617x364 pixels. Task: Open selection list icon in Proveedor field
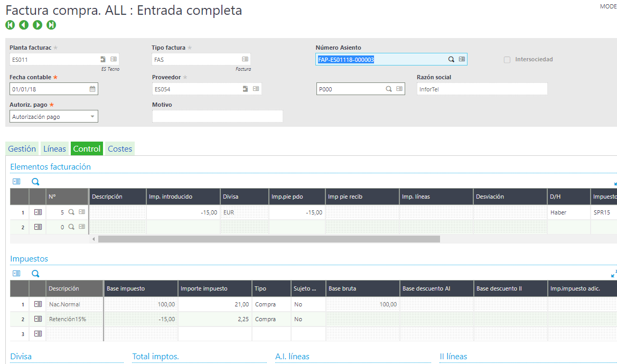point(256,89)
